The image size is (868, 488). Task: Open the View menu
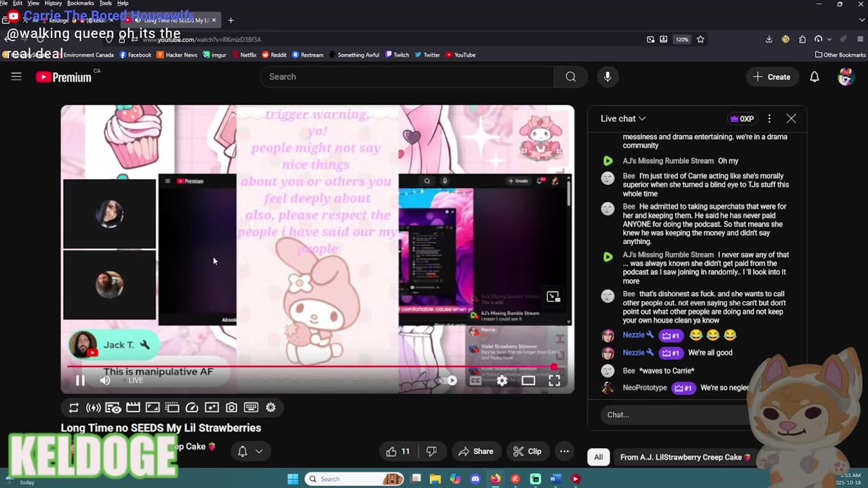[33, 3]
